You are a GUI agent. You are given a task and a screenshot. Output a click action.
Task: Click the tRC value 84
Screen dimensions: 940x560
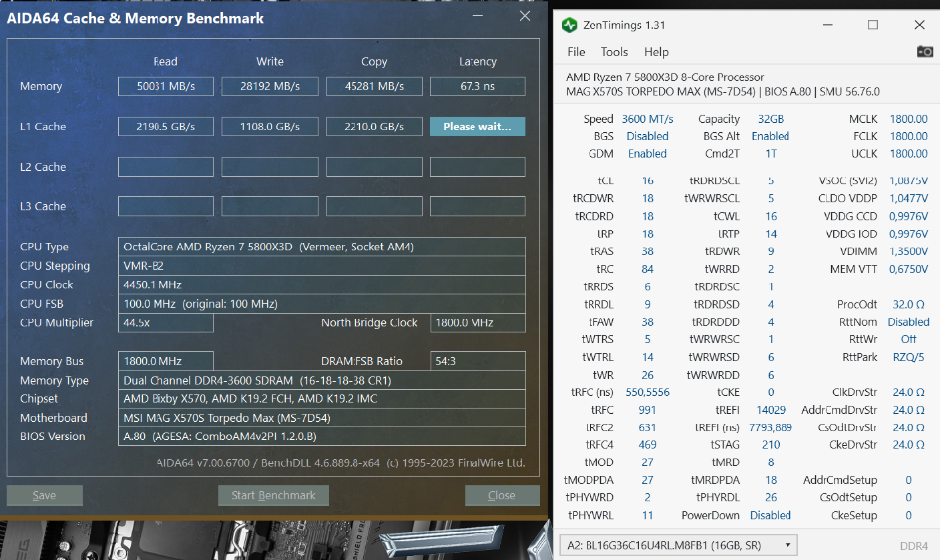(647, 269)
